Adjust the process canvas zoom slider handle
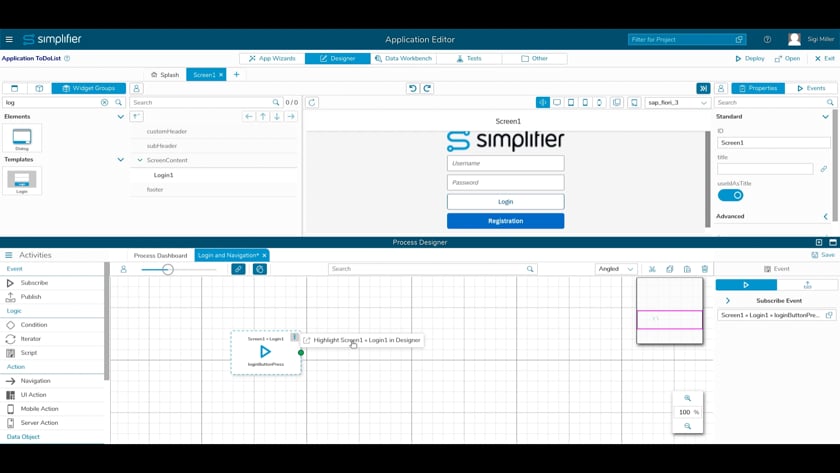Image resolution: width=840 pixels, height=473 pixels. click(x=168, y=269)
